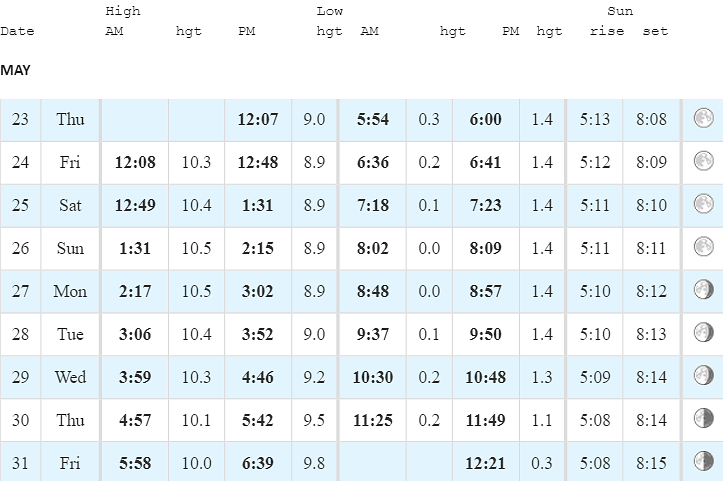The height and width of the screenshot is (481, 723).
Task: Click the Sun rise column header
Action: click(607, 31)
